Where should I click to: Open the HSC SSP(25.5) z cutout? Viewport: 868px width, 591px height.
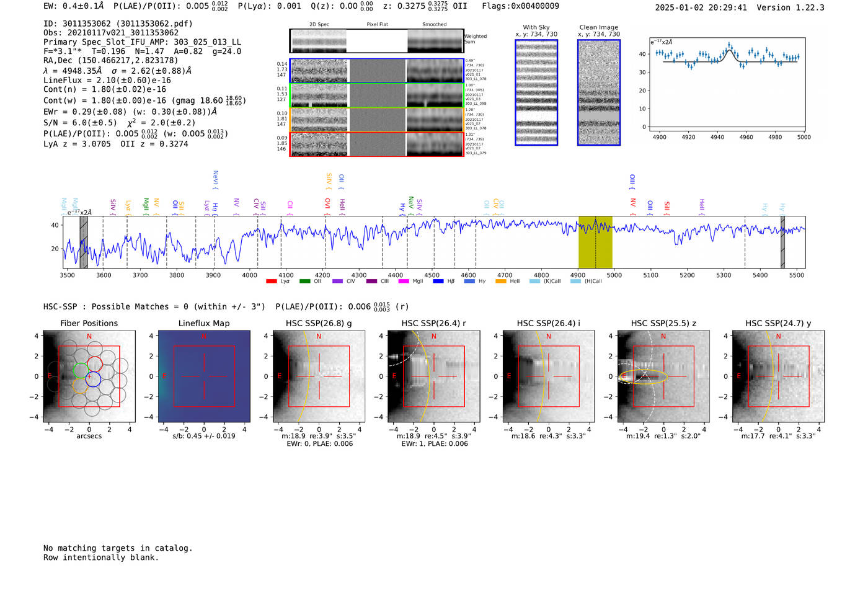click(663, 376)
